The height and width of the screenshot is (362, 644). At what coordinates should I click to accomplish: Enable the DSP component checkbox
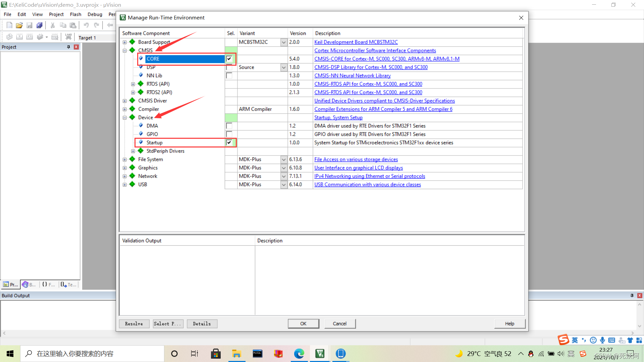point(229,67)
